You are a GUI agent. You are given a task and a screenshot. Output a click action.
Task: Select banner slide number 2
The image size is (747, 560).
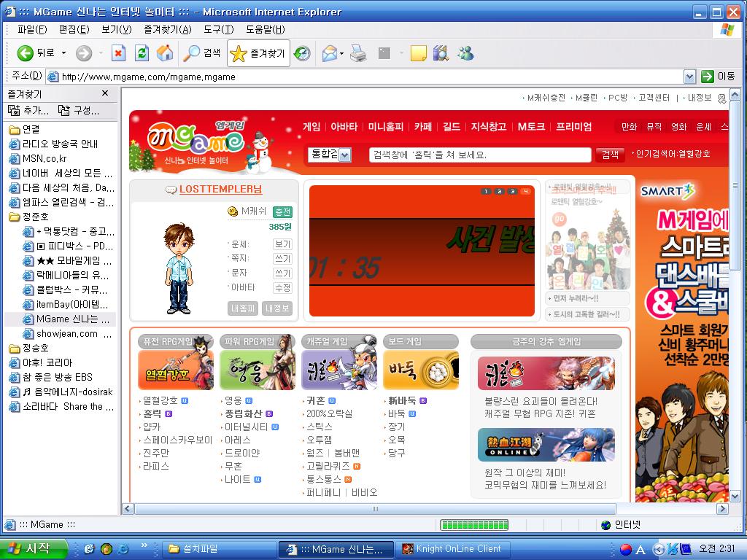click(499, 192)
